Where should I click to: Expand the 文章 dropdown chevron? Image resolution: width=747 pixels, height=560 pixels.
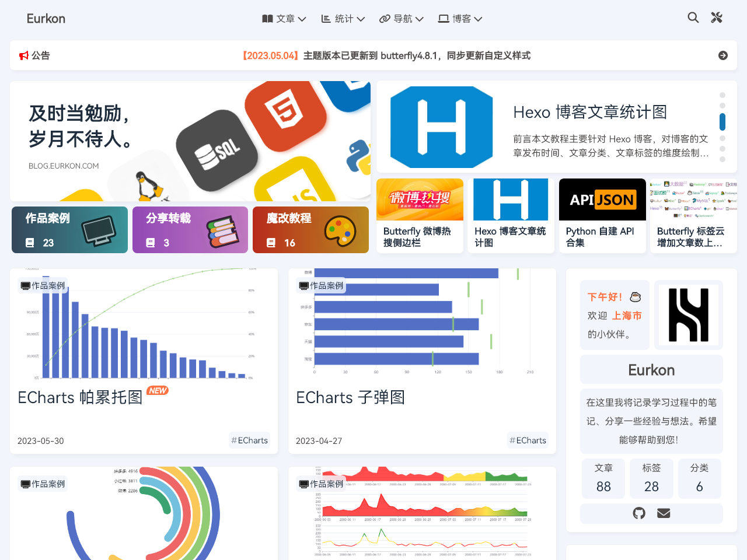click(302, 19)
